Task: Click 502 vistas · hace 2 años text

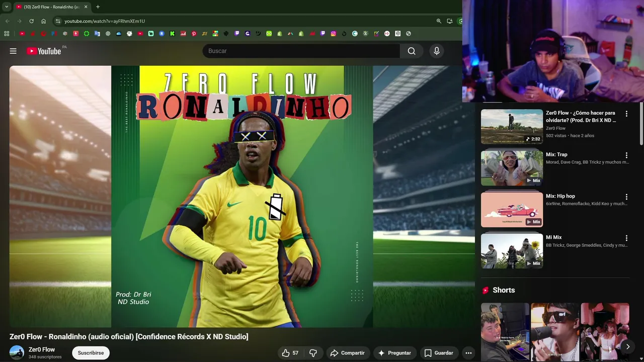Action: coord(570,136)
